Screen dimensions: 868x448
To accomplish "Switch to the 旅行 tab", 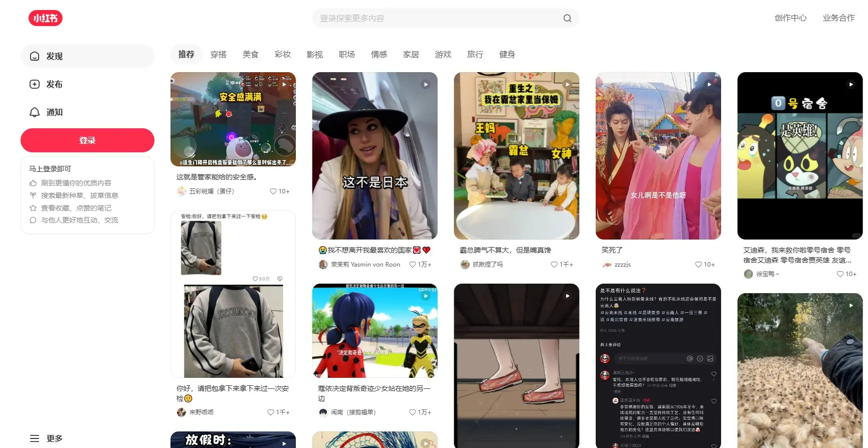I will tap(475, 54).
